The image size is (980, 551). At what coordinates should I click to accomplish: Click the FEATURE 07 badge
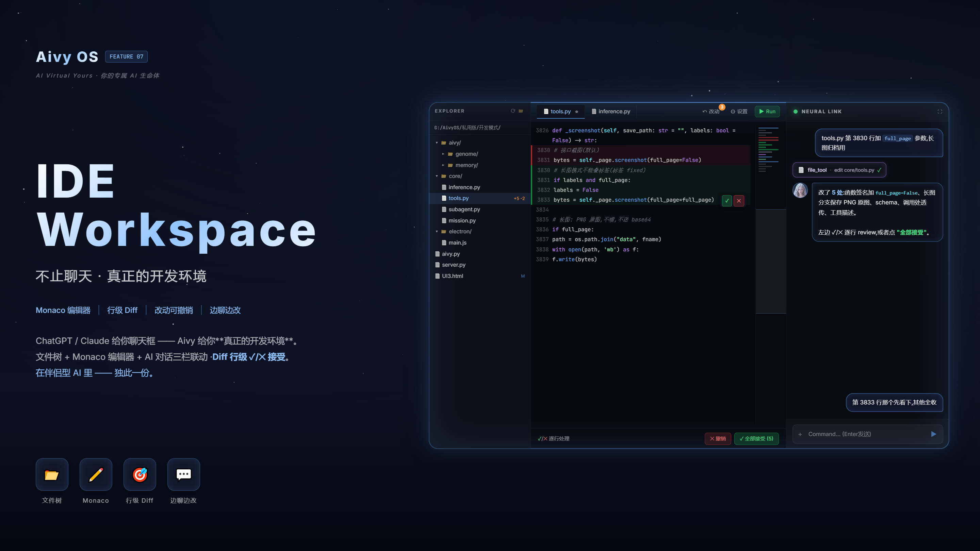[x=126, y=57]
